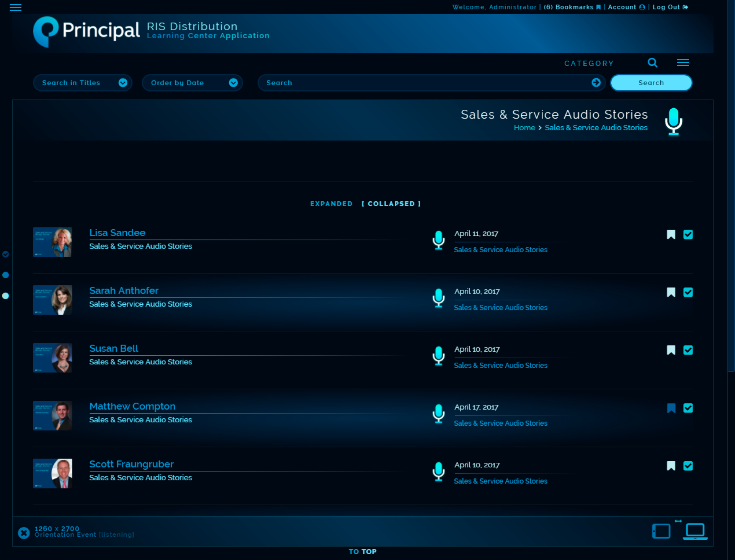
Task: Toggle the checkbox for Matthew Compton
Action: (x=688, y=408)
